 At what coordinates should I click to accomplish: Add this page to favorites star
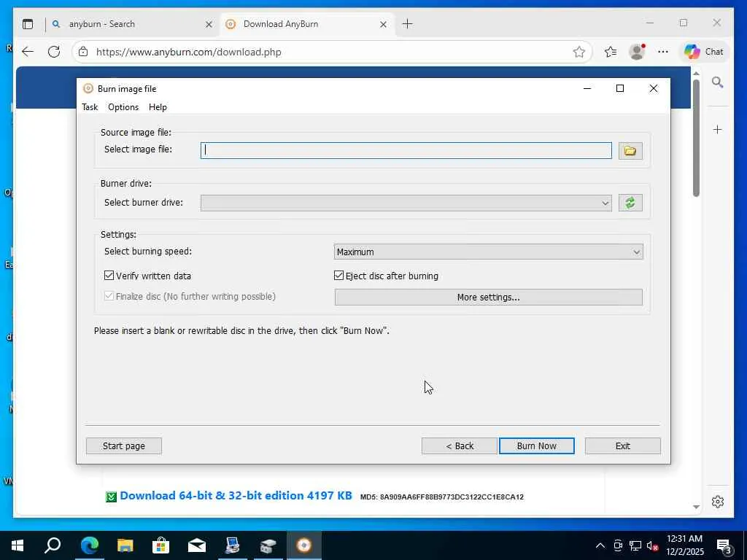[x=578, y=52]
